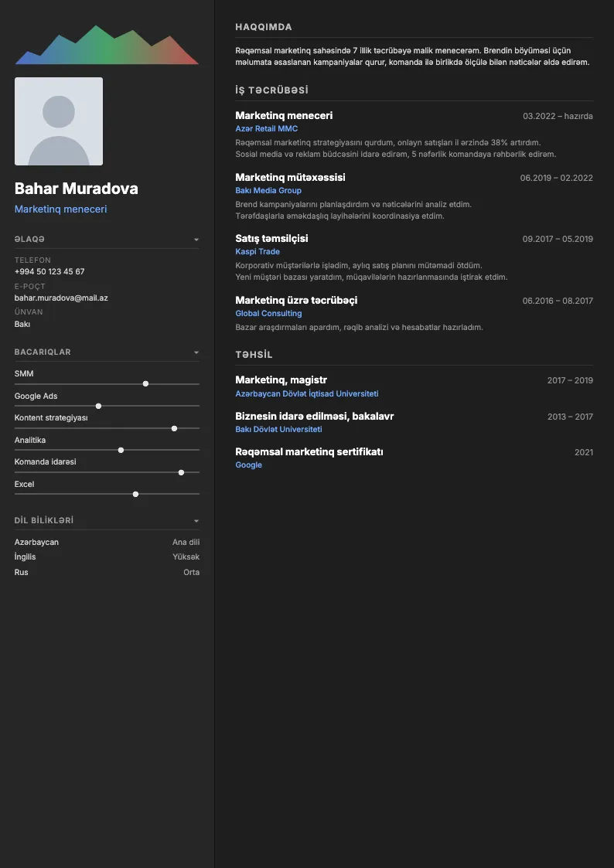Click the TƏHSİL section heading
Screen dimensions: 614x868
click(254, 355)
